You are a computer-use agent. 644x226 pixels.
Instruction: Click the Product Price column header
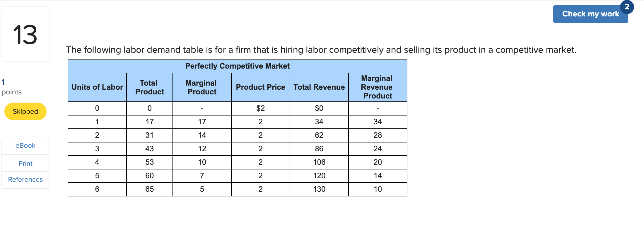click(260, 87)
